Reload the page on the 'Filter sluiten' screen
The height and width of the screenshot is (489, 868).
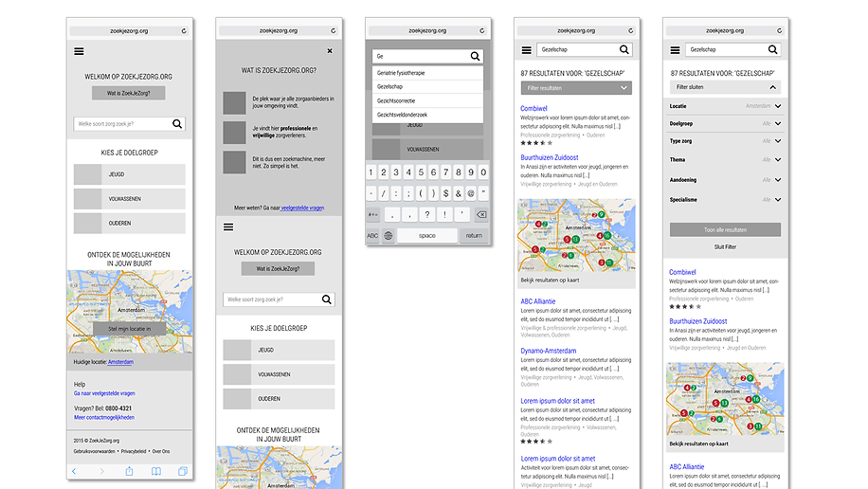tap(780, 31)
